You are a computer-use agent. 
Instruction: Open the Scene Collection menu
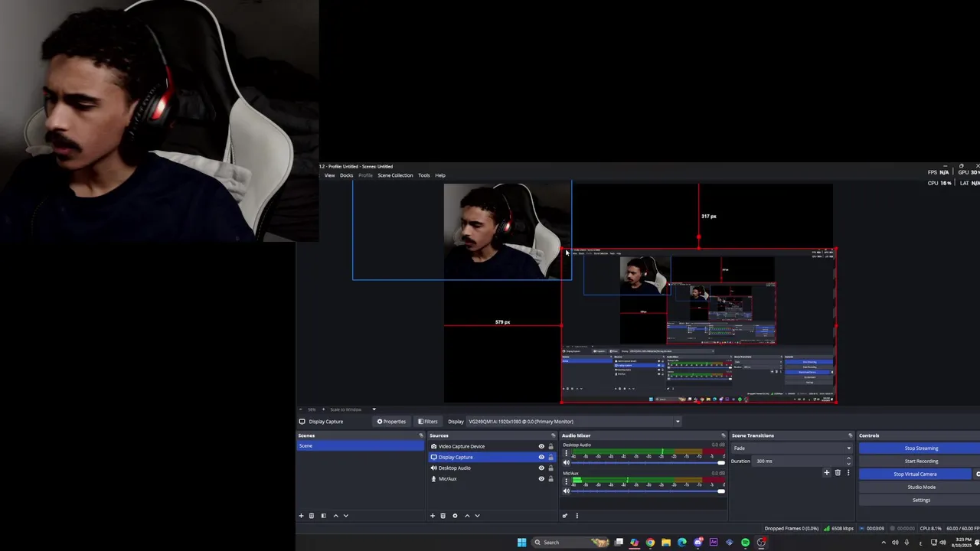pyautogui.click(x=395, y=175)
